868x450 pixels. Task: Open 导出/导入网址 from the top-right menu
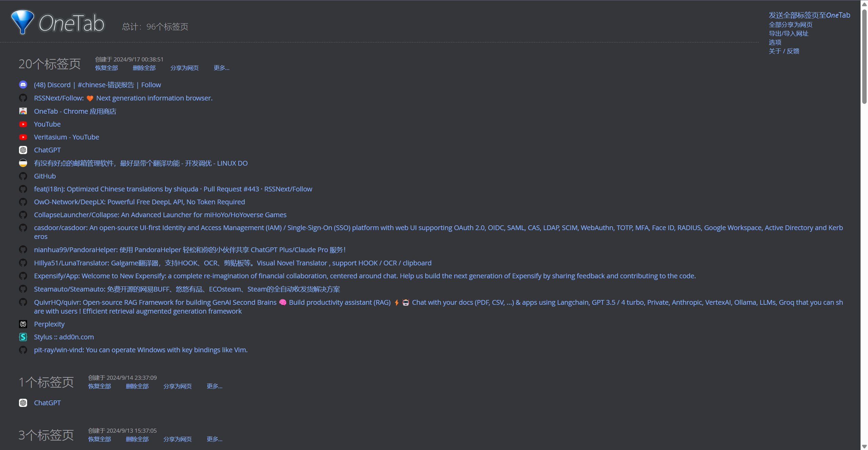pyautogui.click(x=788, y=34)
